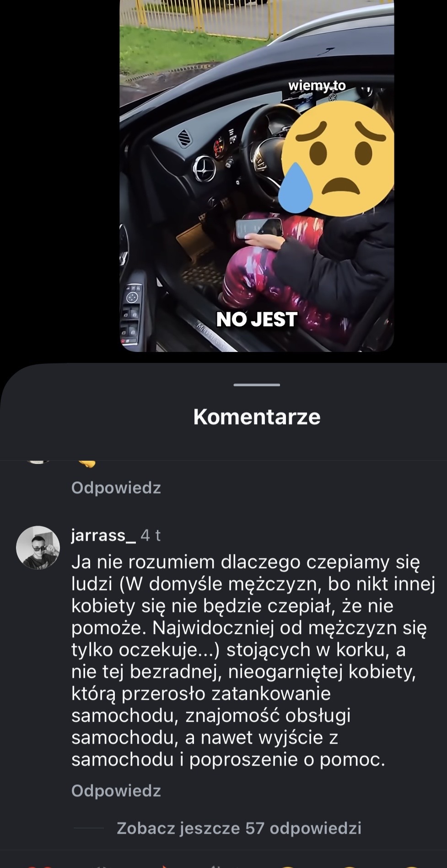
Task: Tap the Komentarze header title
Action: pos(257,416)
